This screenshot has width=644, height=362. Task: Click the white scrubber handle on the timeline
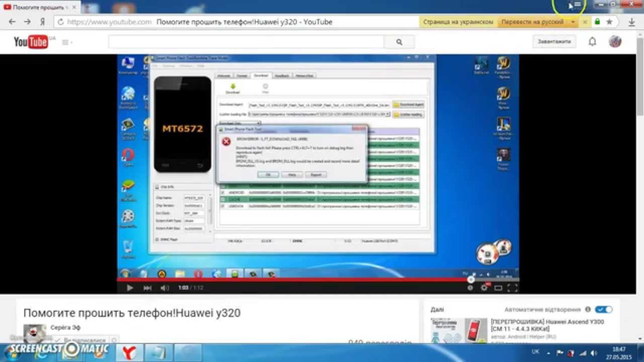(x=471, y=280)
